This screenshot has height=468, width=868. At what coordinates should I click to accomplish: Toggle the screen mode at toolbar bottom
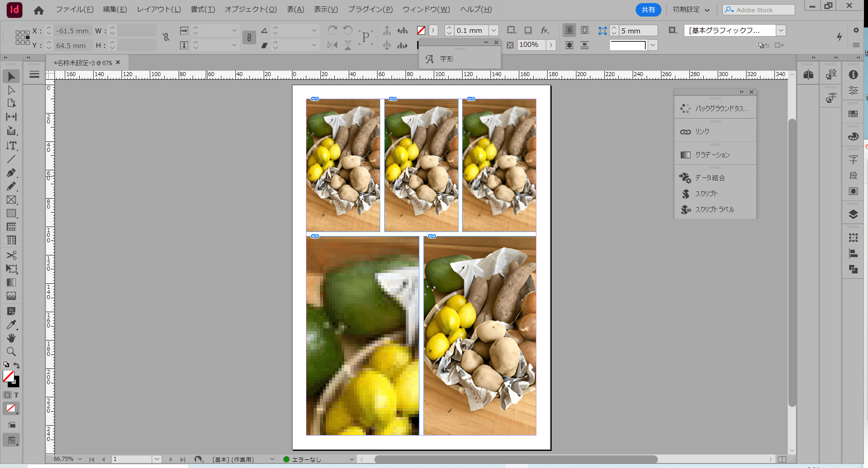point(11,440)
